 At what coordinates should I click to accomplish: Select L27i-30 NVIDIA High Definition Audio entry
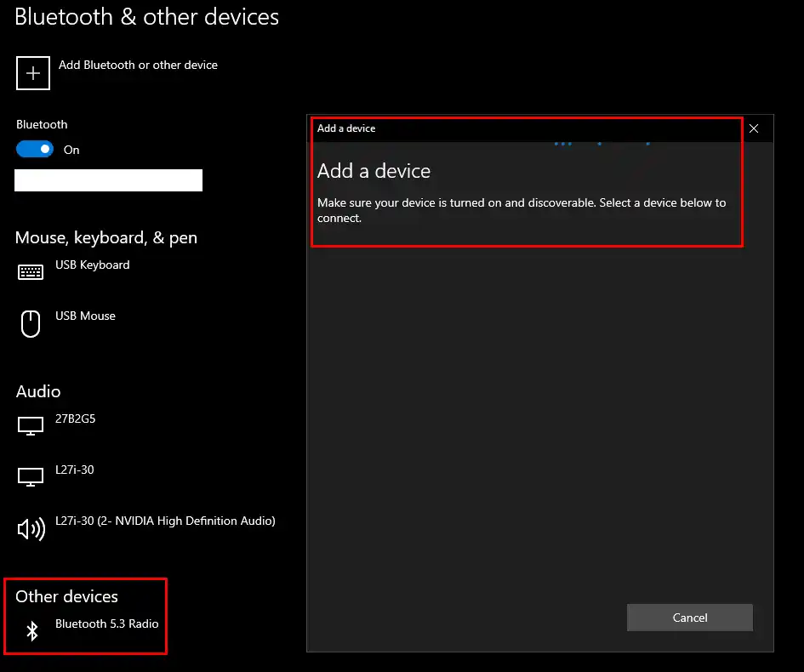pyautogui.click(x=165, y=521)
